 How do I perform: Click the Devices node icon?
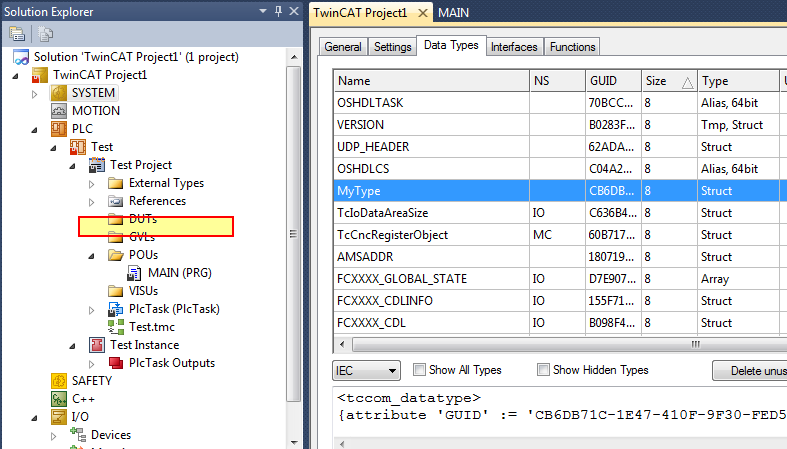tap(78, 434)
